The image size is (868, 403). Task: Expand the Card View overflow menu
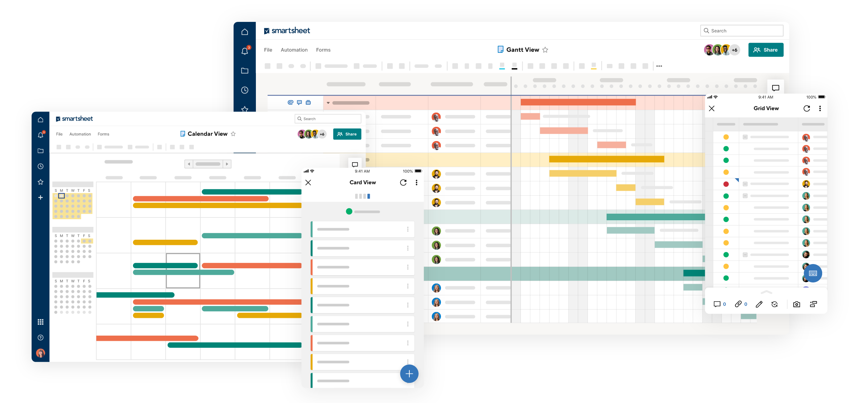[x=417, y=182]
